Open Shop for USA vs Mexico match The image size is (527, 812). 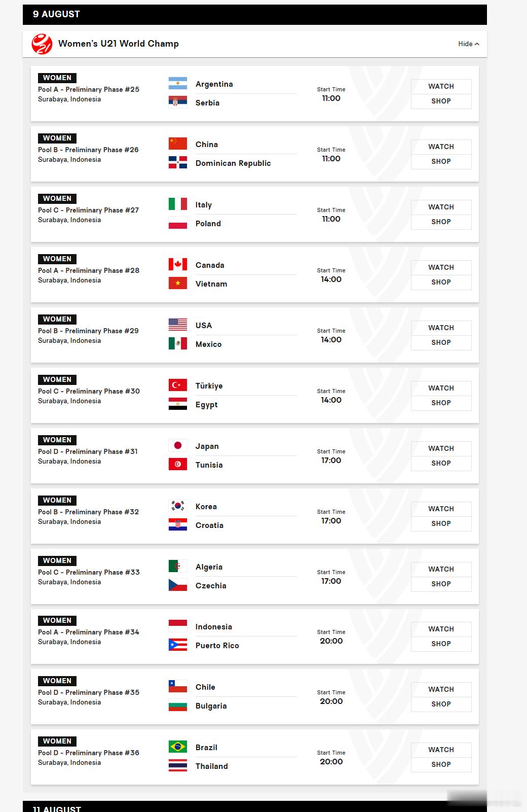[x=441, y=342]
